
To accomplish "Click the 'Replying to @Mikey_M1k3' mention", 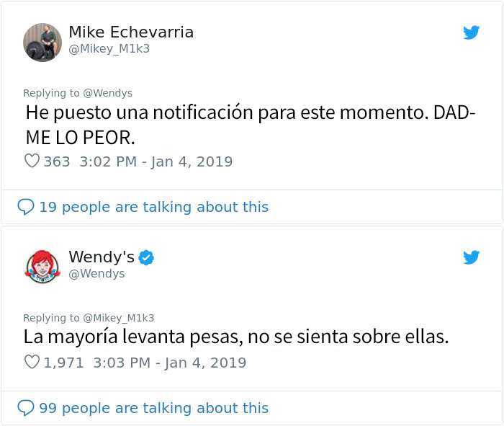I will [x=117, y=318].
